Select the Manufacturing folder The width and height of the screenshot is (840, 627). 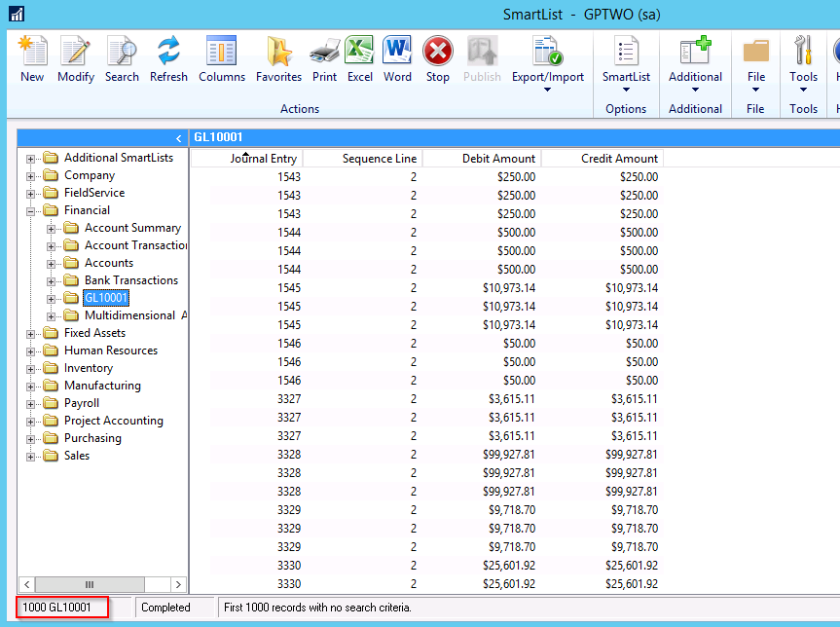pos(102,386)
